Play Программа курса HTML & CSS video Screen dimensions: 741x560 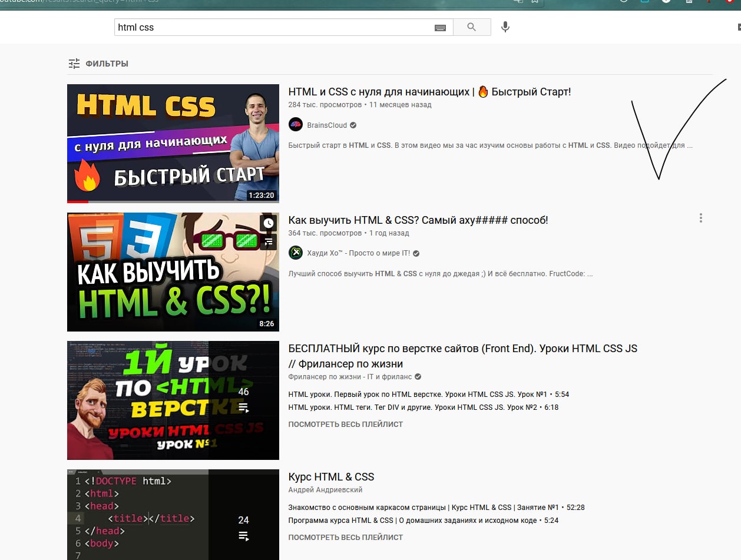[x=423, y=521]
